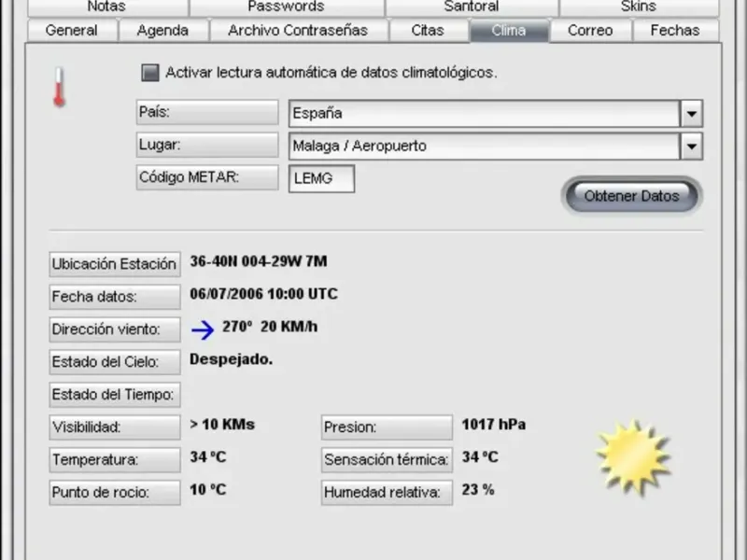
Task: Click the Estado del Cielo label
Action: (115, 362)
